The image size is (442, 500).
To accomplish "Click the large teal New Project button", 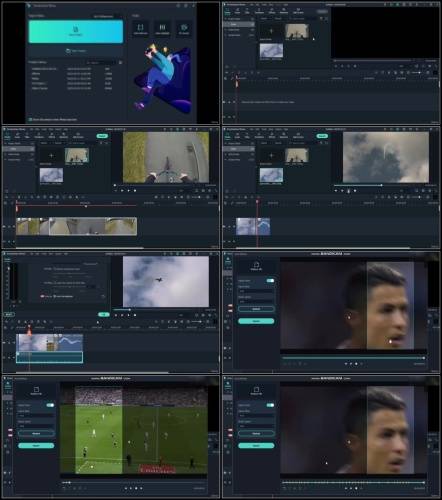I will (76, 31).
